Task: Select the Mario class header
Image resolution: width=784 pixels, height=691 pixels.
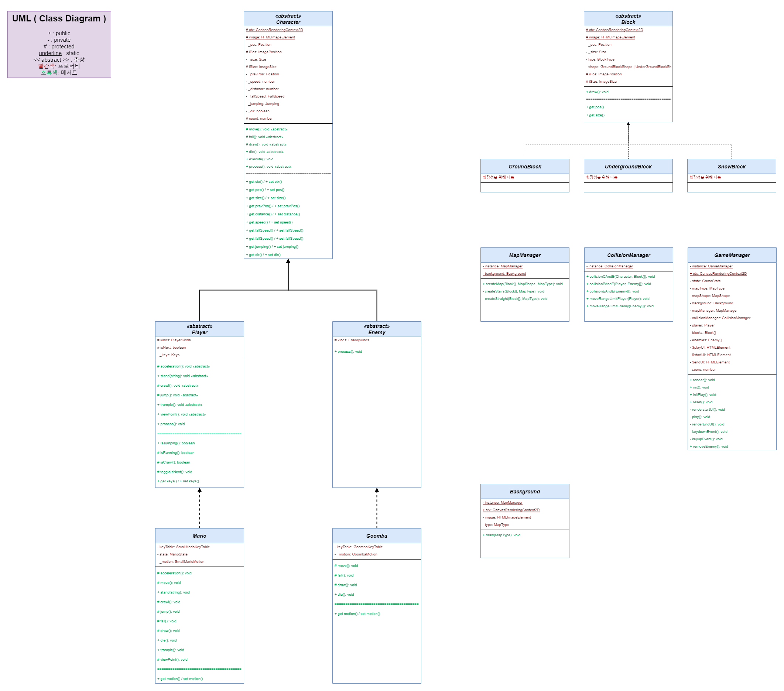Action: 199,536
